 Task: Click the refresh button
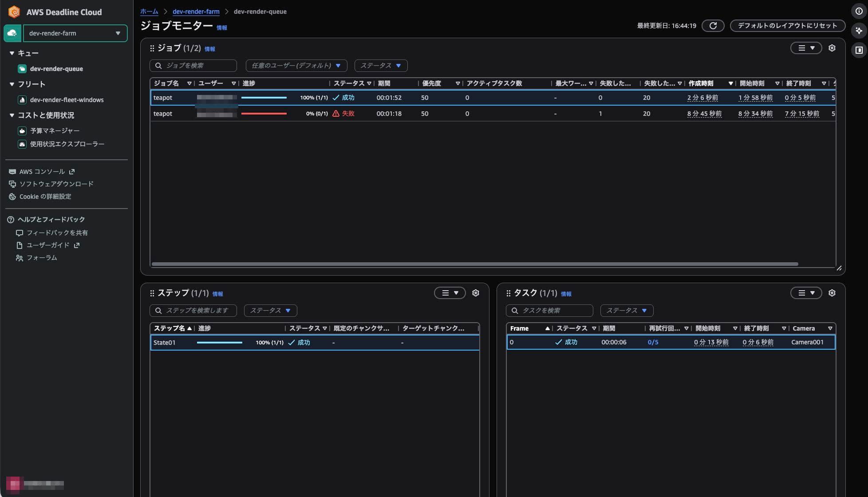(713, 26)
